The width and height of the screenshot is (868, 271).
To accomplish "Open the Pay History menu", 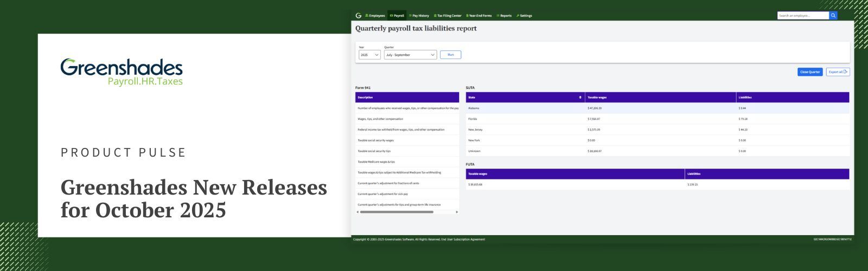I will coord(419,16).
